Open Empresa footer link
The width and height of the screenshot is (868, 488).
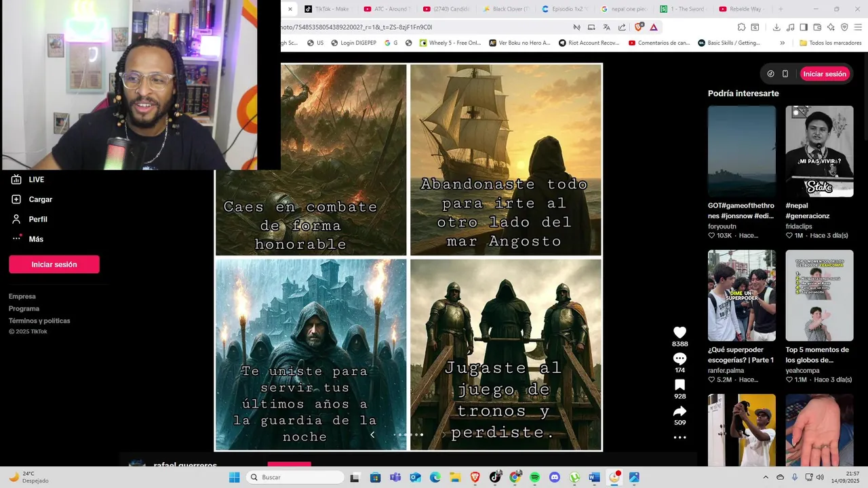coord(22,296)
